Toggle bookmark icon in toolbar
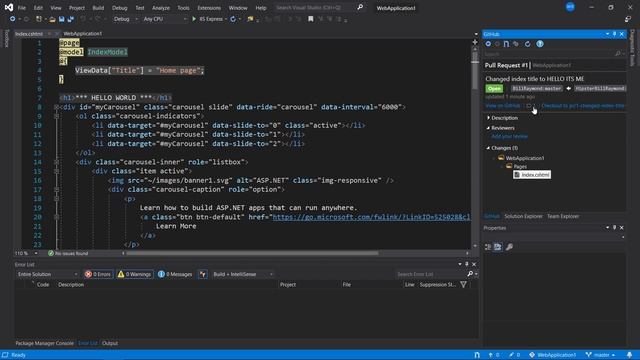 pos(311,19)
